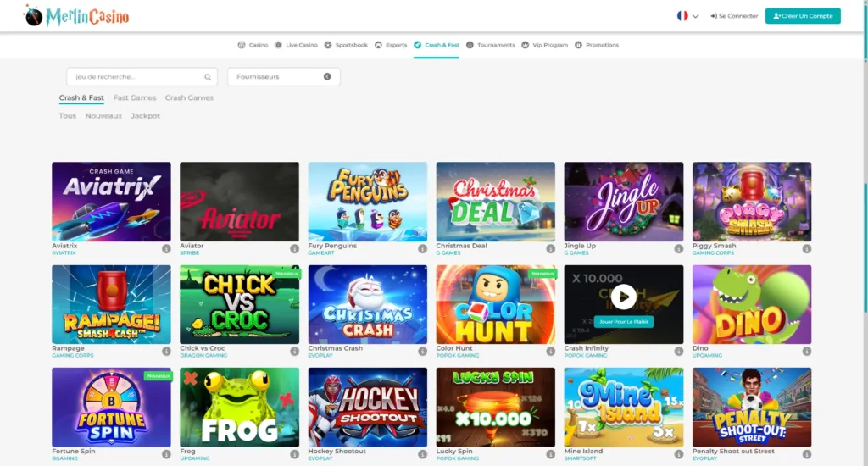868x466 pixels.
Task: Open Vip Program menu item
Action: (x=545, y=45)
